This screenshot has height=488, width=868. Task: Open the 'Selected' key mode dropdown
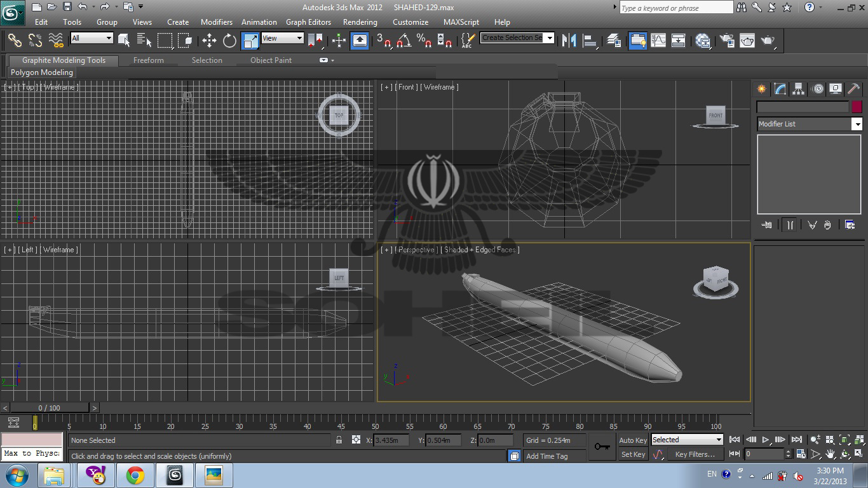click(x=688, y=440)
